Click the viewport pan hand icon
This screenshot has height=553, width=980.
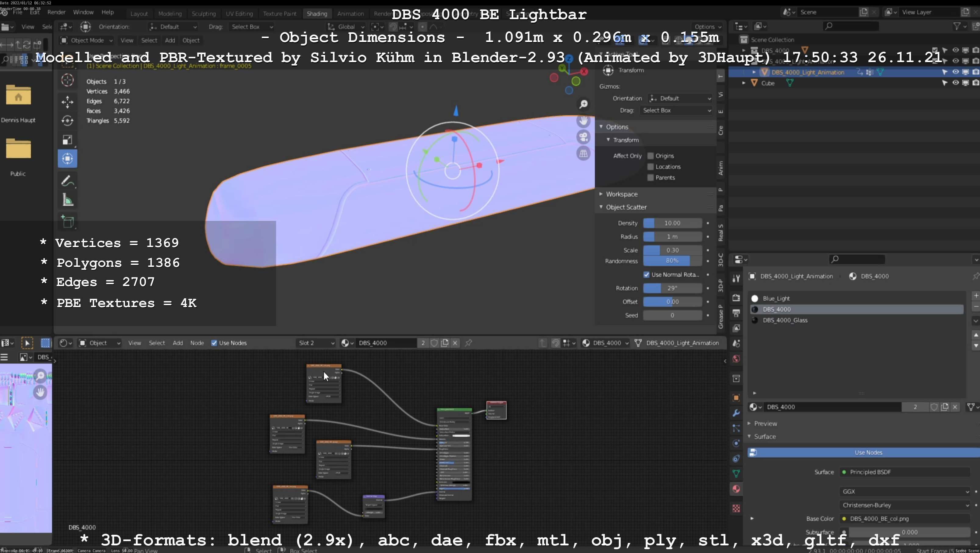tap(583, 121)
